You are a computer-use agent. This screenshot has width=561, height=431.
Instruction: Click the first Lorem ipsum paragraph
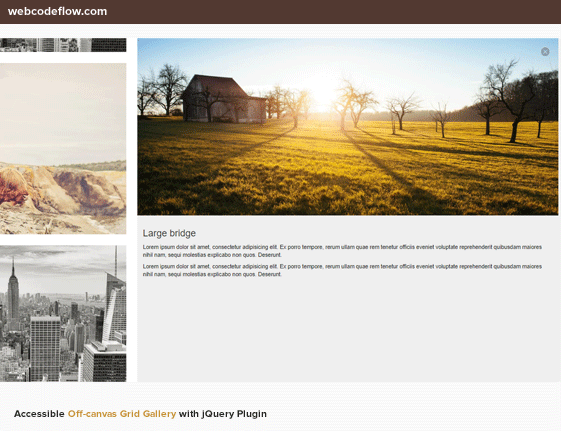pyautogui.click(x=342, y=251)
